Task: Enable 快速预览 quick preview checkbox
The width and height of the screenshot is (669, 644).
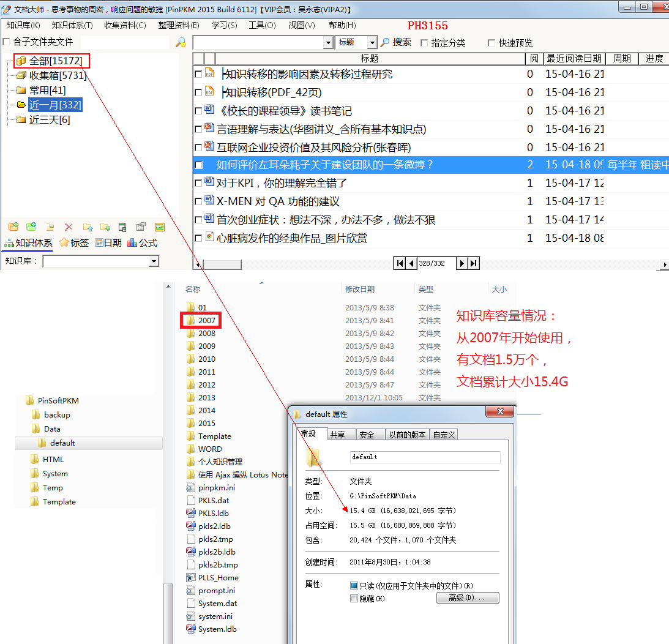Action: click(x=491, y=43)
